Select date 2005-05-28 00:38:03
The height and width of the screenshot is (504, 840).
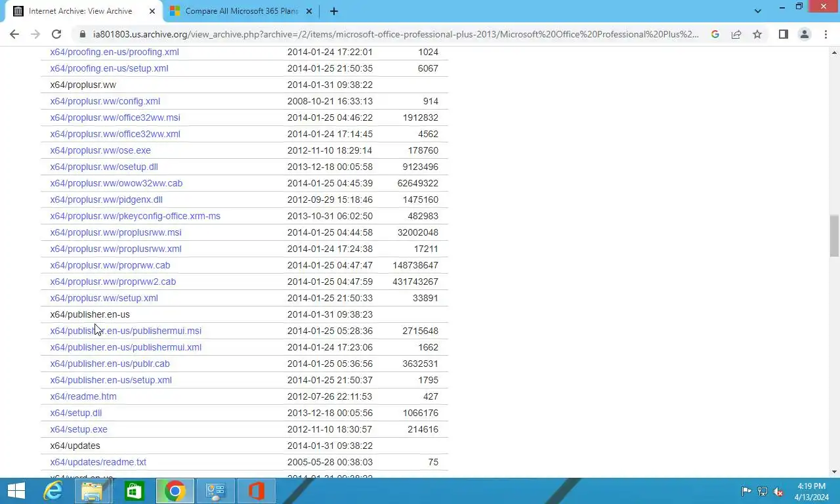pyautogui.click(x=330, y=462)
